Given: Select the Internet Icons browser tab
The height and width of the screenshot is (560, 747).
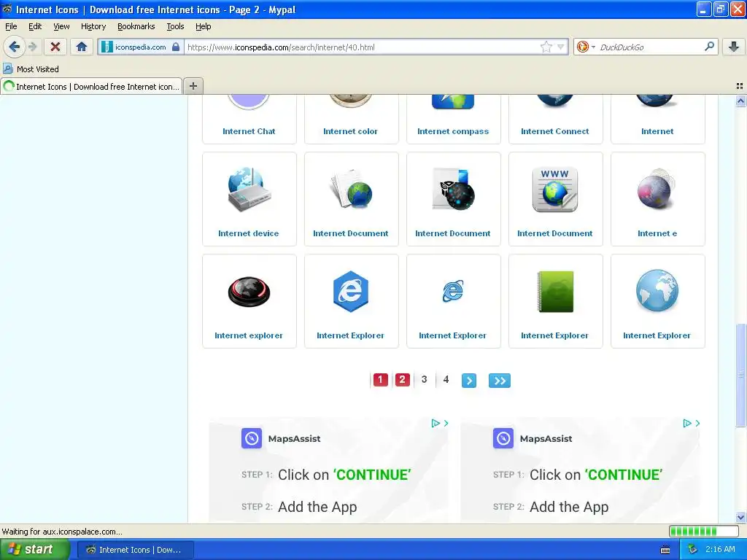Looking at the screenshot, I should click(x=91, y=87).
